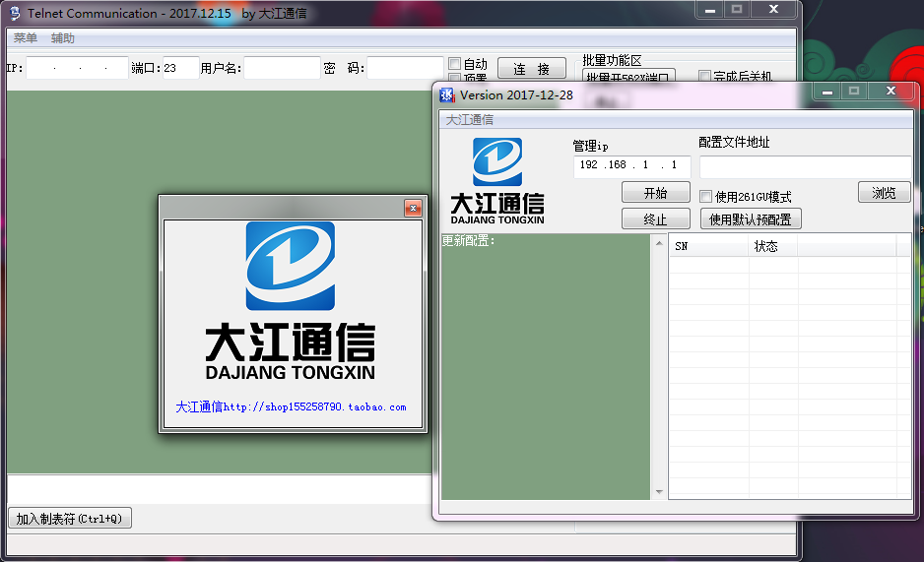Click the 使用默认预配置 button
The image size is (924, 562).
click(751, 219)
